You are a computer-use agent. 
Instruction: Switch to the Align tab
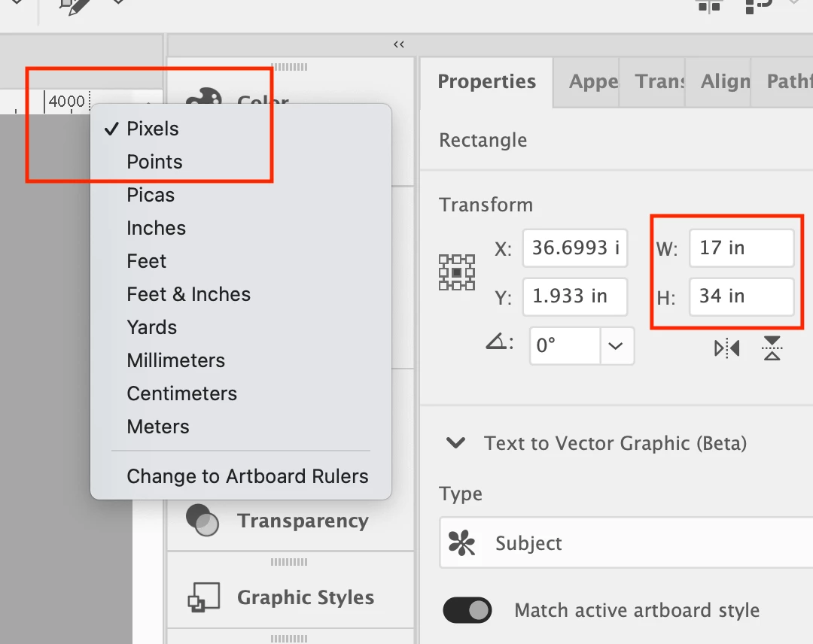(725, 81)
